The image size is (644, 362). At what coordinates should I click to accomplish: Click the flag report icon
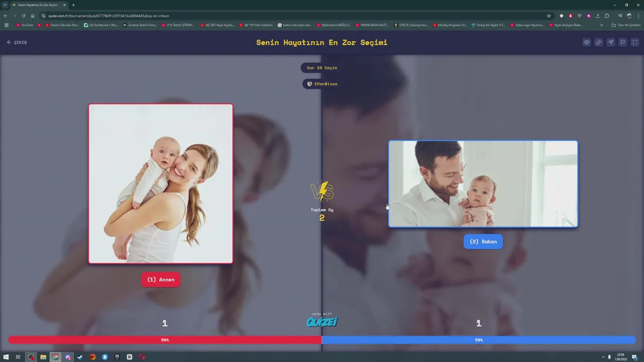pyautogui.click(x=622, y=42)
